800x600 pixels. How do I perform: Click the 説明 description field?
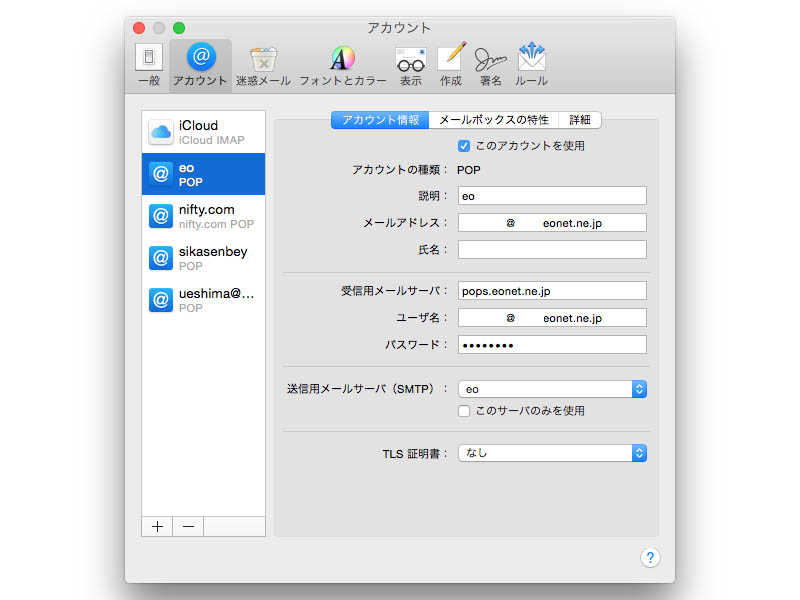point(552,196)
